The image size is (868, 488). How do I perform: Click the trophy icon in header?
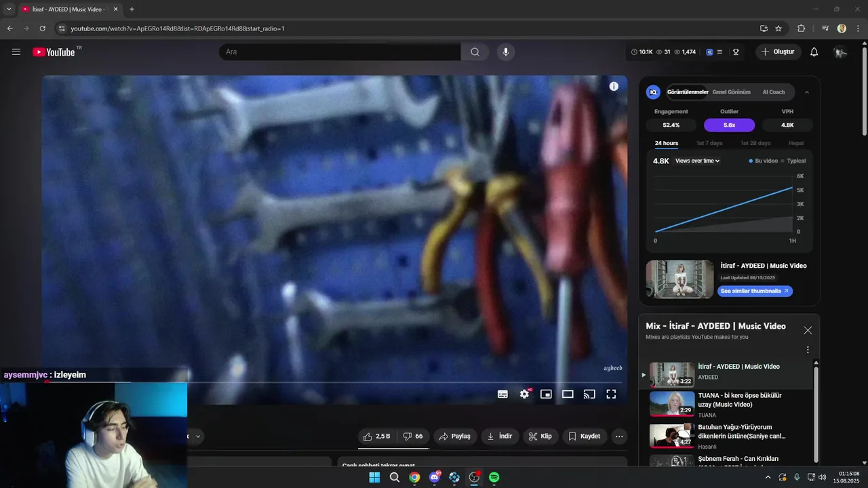736,52
